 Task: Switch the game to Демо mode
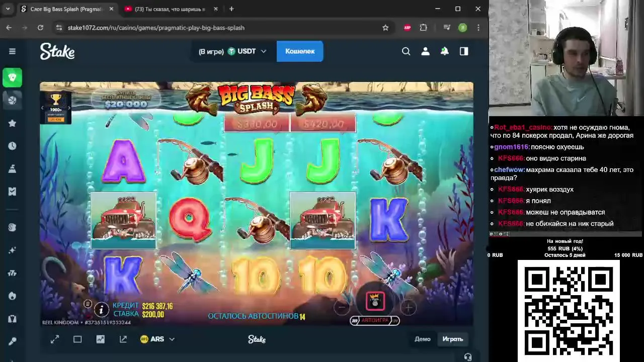[423, 339]
